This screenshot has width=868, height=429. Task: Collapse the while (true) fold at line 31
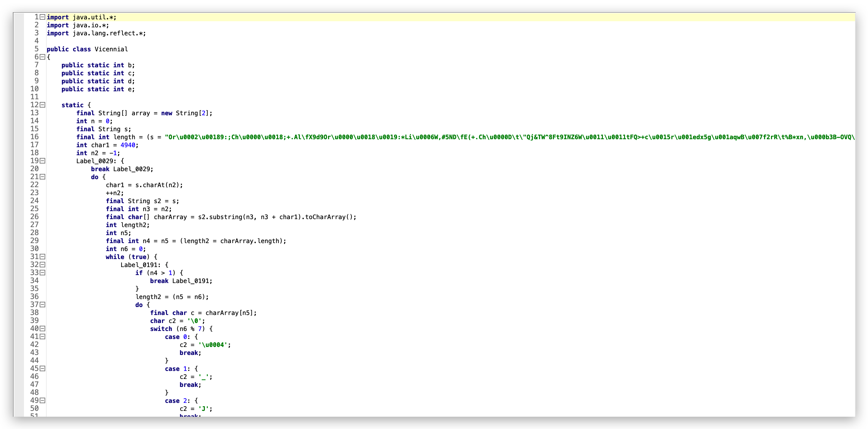pyautogui.click(x=42, y=257)
